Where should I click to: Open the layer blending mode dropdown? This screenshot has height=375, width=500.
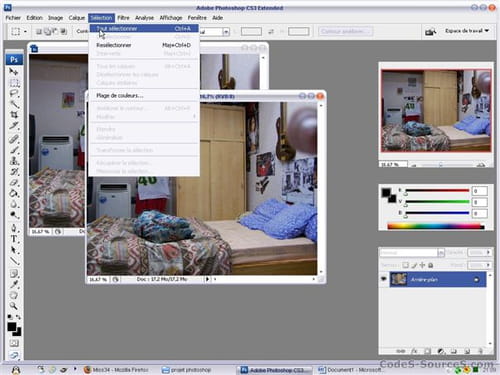(x=441, y=253)
